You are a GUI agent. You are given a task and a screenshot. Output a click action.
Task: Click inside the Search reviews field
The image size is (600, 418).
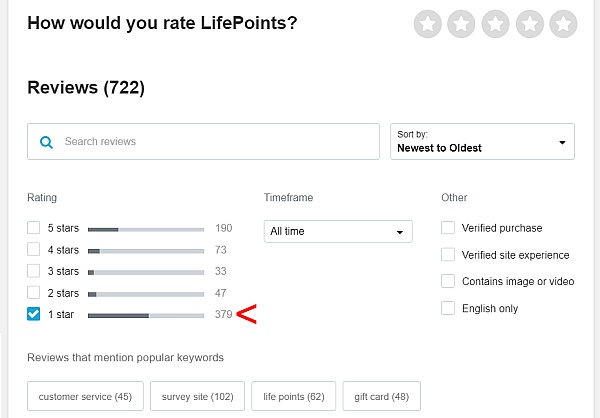[203, 142]
